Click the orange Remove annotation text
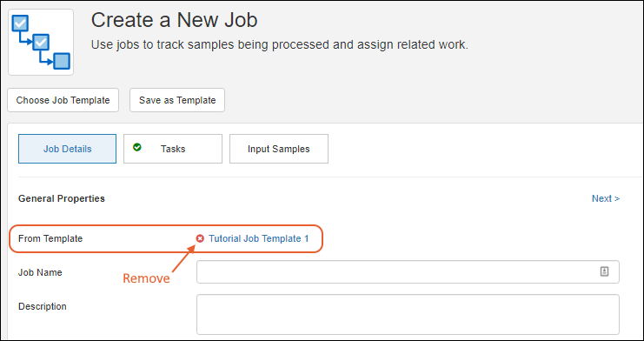Viewport: 644px width, 341px height. (146, 278)
